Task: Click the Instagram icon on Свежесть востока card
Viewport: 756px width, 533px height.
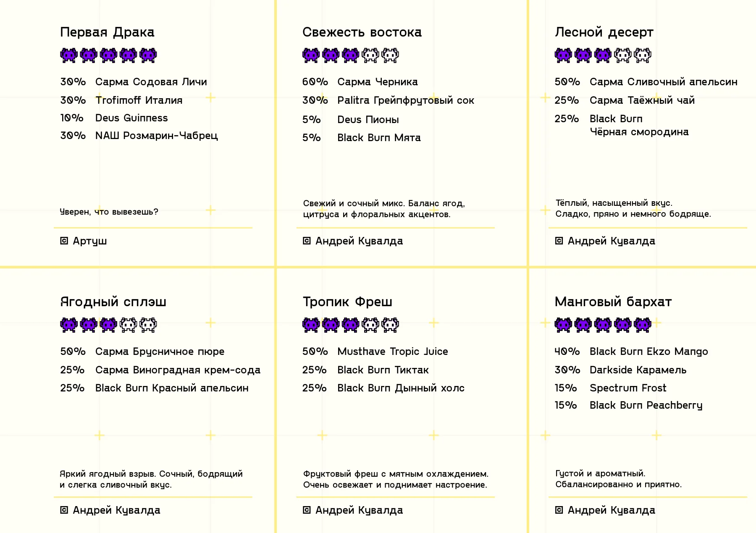Action: (307, 241)
